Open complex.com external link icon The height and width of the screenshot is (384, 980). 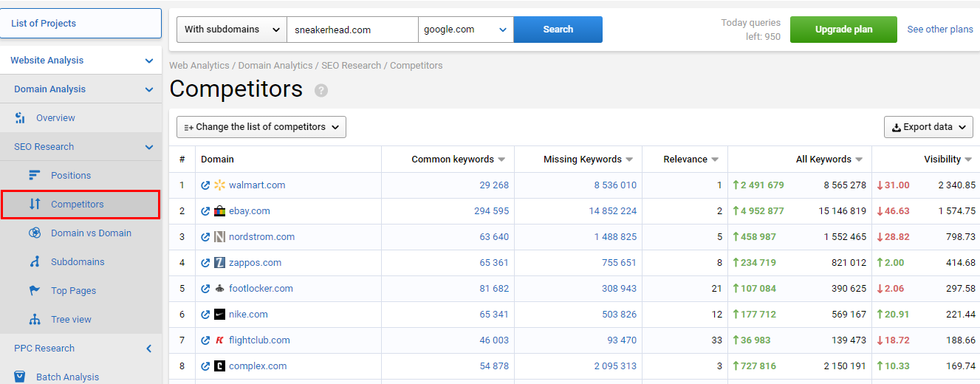(x=205, y=366)
